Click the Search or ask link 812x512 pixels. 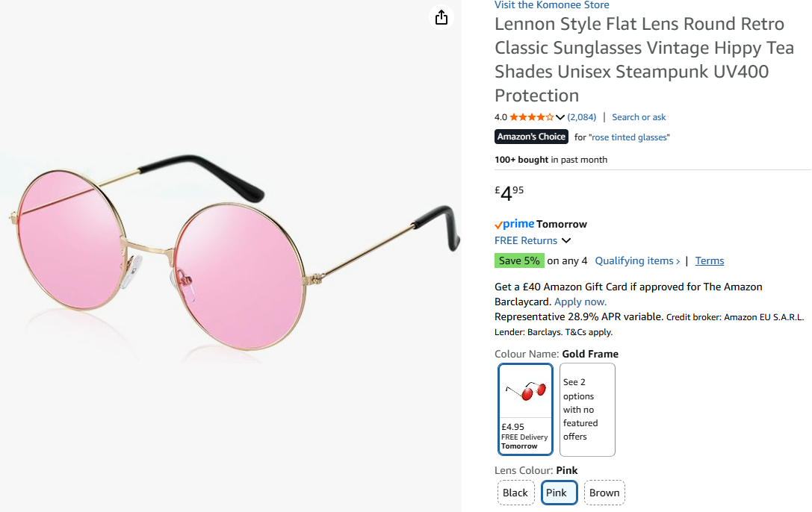[x=639, y=117]
